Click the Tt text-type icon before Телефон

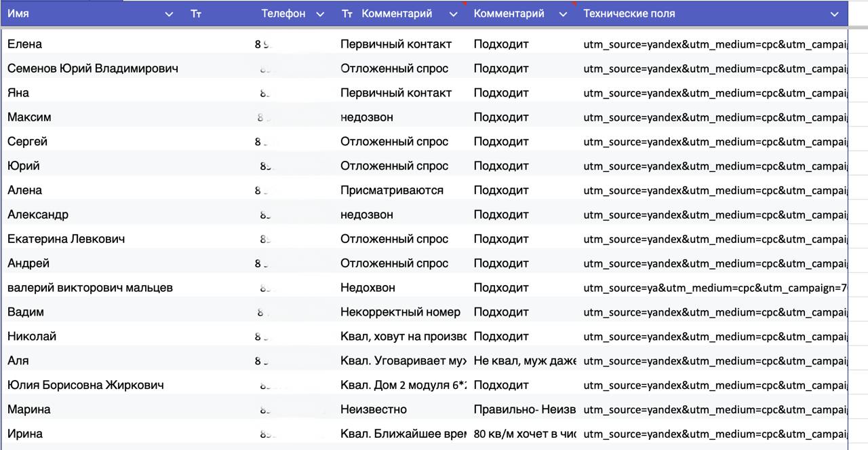coord(196,14)
